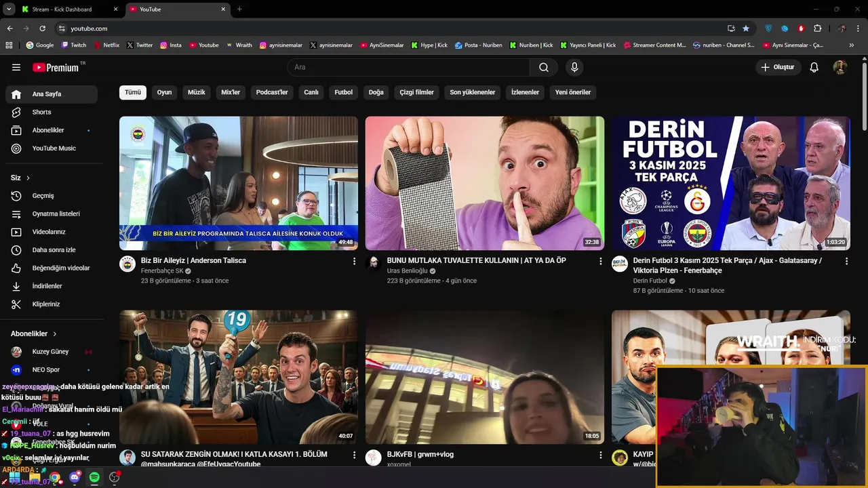Open Spotify from the taskbar
This screenshot has width=868, height=488.
(x=94, y=478)
